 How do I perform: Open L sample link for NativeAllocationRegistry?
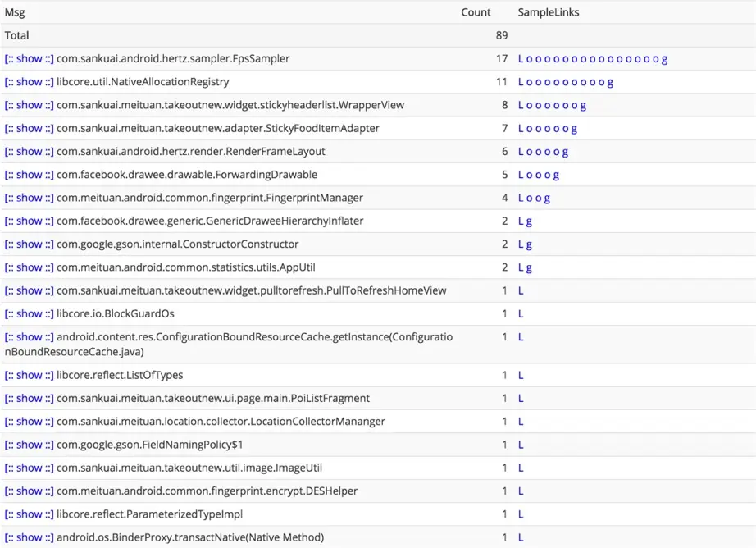(x=521, y=82)
